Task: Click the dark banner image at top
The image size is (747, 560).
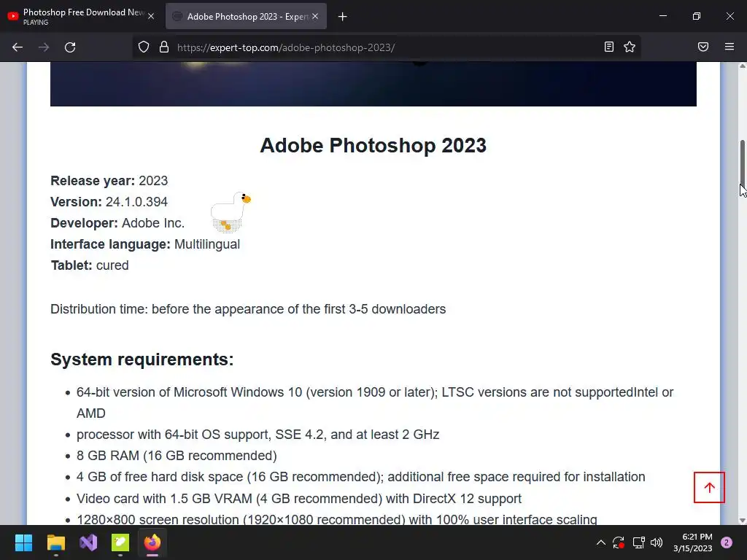Action: (373, 84)
